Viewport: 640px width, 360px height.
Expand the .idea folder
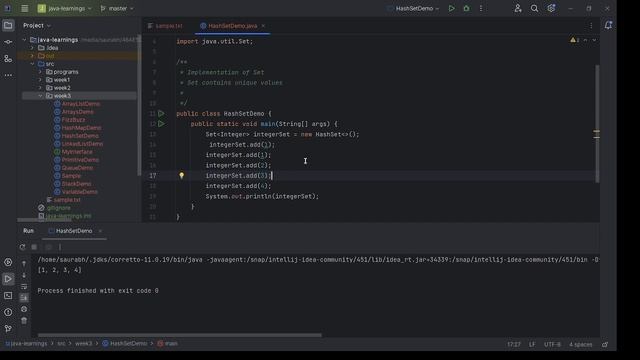click(x=32, y=48)
